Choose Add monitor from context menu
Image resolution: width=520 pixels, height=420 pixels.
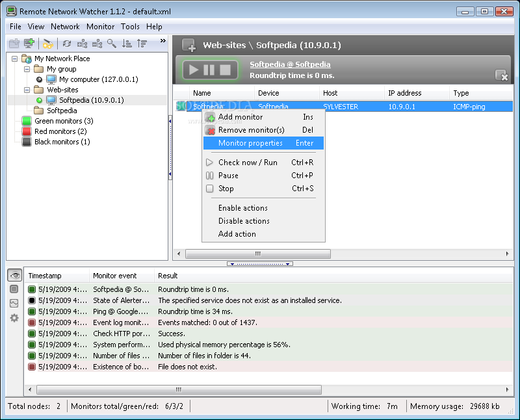263,117
